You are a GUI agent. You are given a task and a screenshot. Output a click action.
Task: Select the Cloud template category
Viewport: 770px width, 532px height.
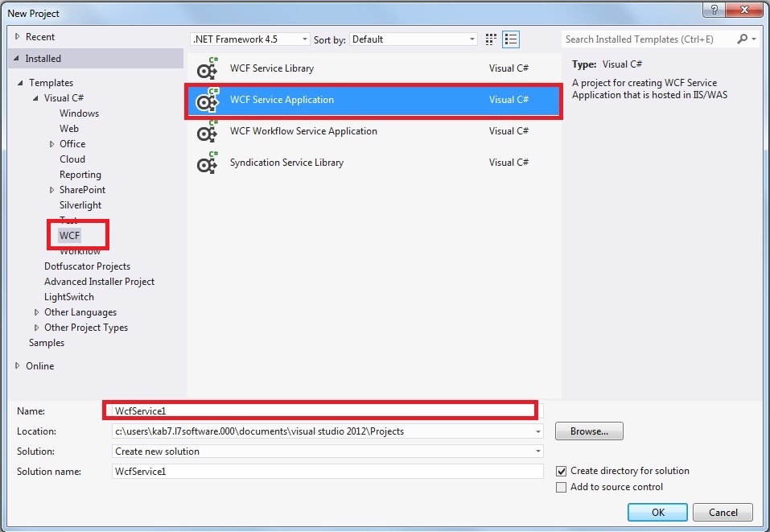(x=72, y=159)
